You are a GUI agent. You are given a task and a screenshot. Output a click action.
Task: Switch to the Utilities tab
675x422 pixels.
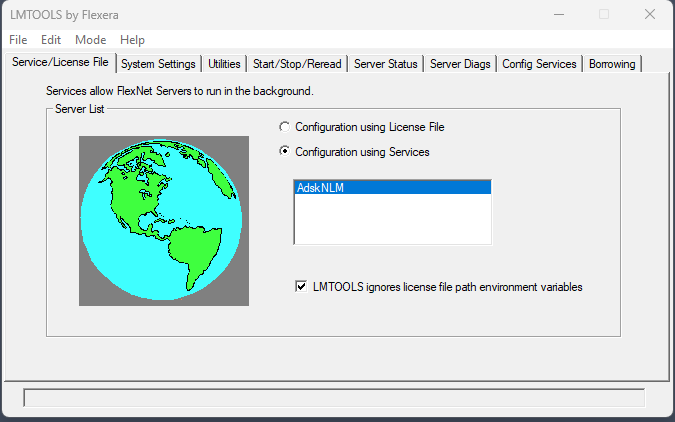[224, 64]
